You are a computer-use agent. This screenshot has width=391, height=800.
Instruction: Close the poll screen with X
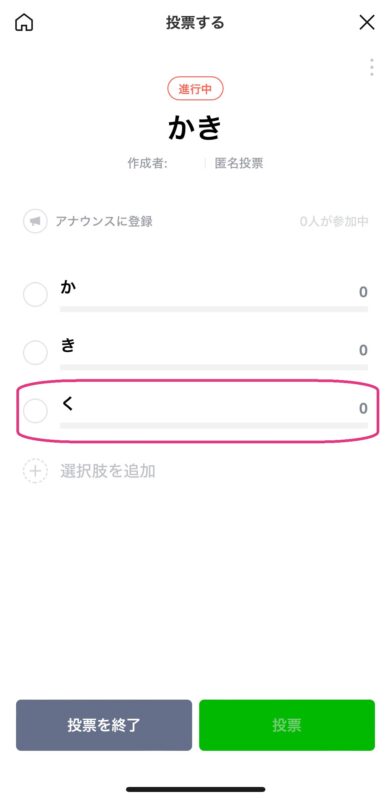[x=367, y=22]
